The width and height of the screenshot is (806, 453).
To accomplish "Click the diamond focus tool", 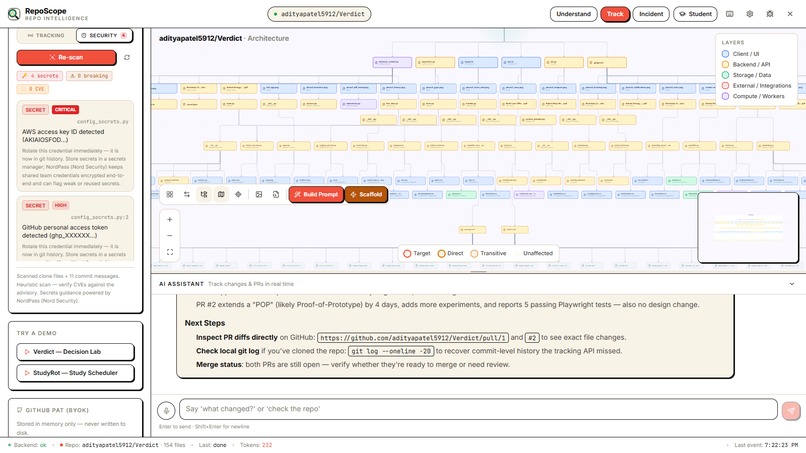I will point(238,194).
